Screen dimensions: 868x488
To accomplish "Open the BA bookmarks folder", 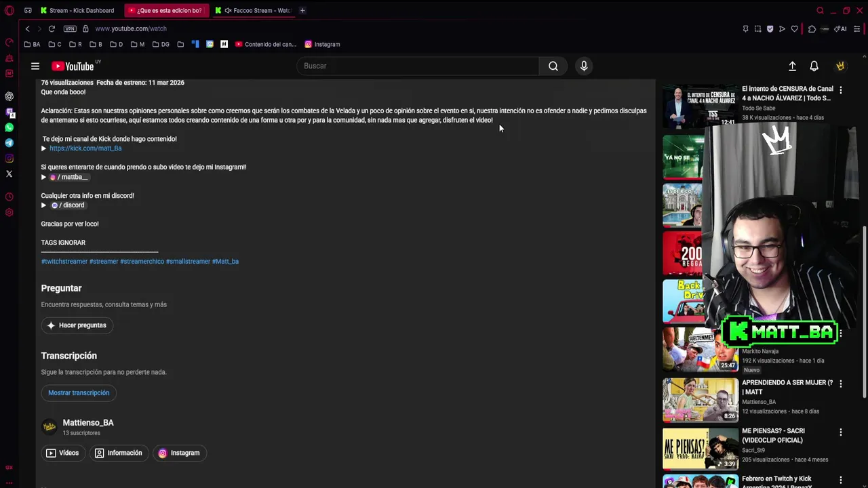I will tap(32, 44).
